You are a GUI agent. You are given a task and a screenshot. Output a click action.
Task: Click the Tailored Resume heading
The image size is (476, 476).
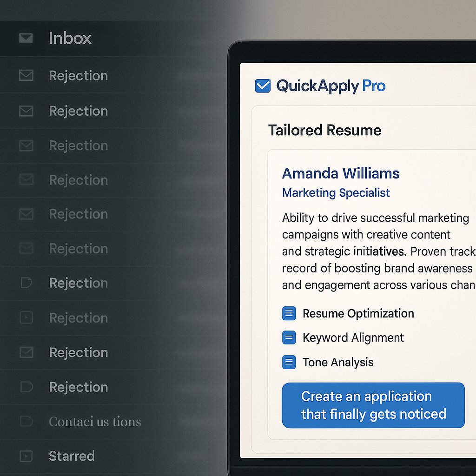click(324, 131)
